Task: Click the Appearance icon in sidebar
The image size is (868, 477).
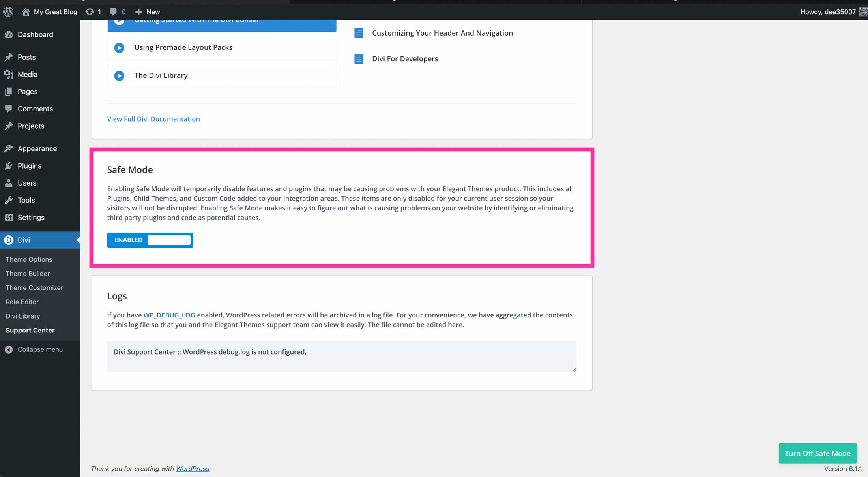Action: tap(9, 148)
